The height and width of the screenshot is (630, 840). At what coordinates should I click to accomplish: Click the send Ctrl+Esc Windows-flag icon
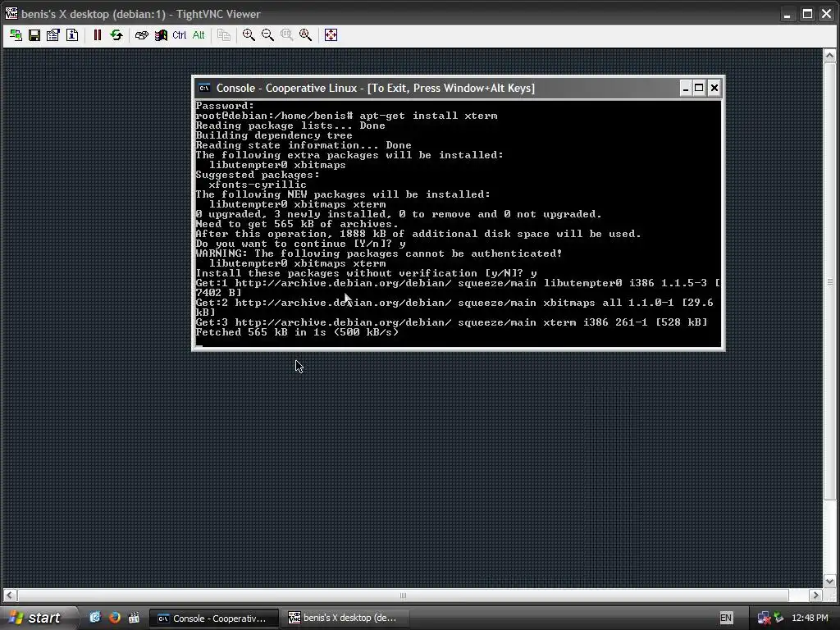(161, 35)
